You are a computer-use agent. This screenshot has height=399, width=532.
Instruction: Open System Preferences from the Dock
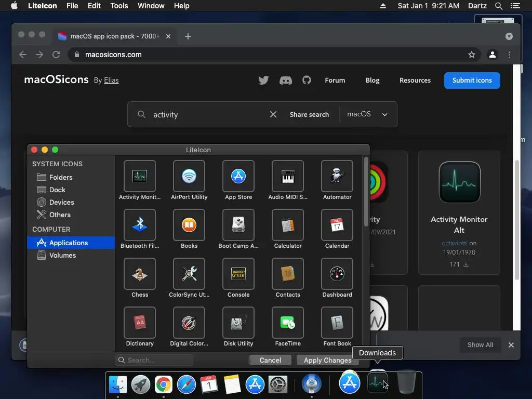coord(278,384)
